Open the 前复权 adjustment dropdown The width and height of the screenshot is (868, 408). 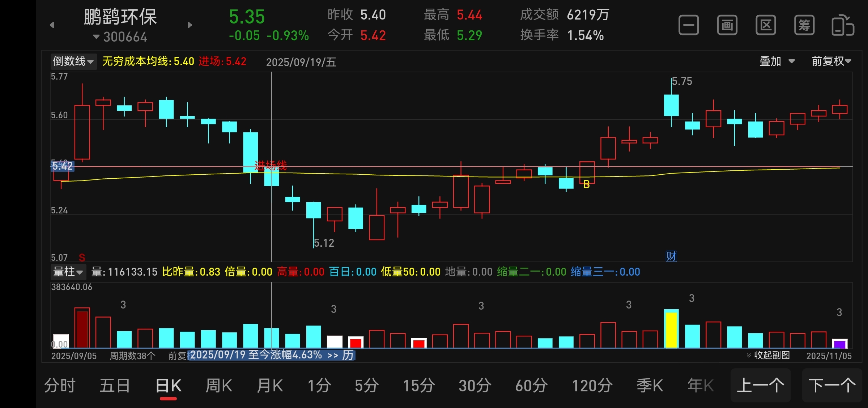[831, 61]
